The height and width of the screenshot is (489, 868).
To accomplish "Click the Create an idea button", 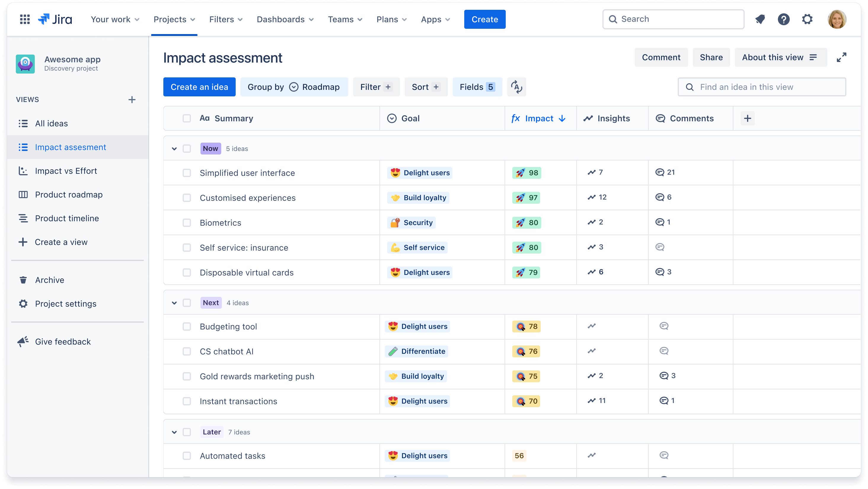I will pos(199,87).
